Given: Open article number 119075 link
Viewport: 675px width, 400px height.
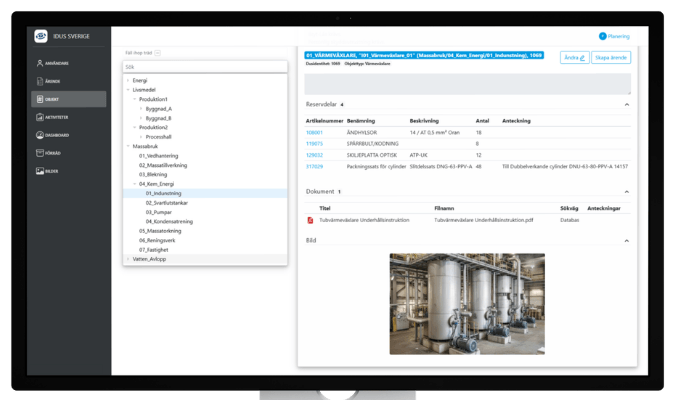Looking at the screenshot, I should point(314,144).
